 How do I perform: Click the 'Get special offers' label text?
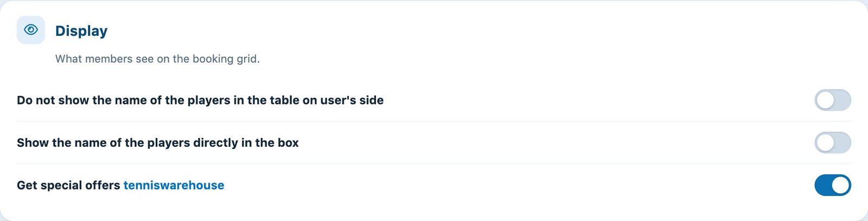click(x=68, y=185)
